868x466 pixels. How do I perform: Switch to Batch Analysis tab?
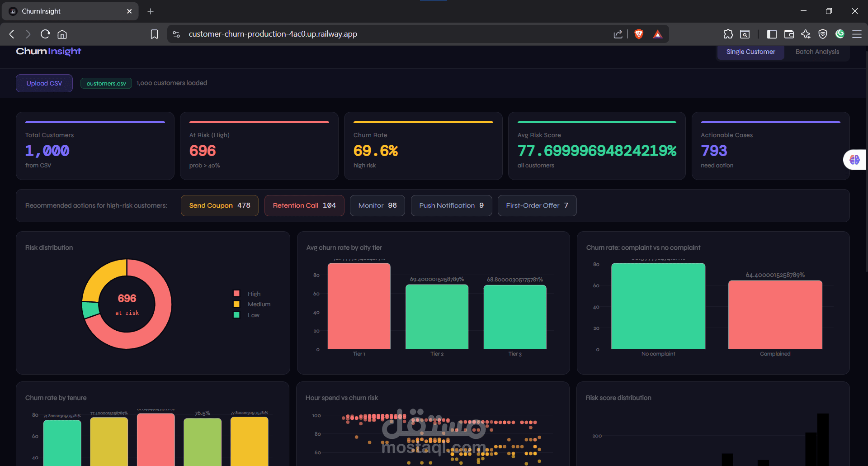[x=817, y=52]
